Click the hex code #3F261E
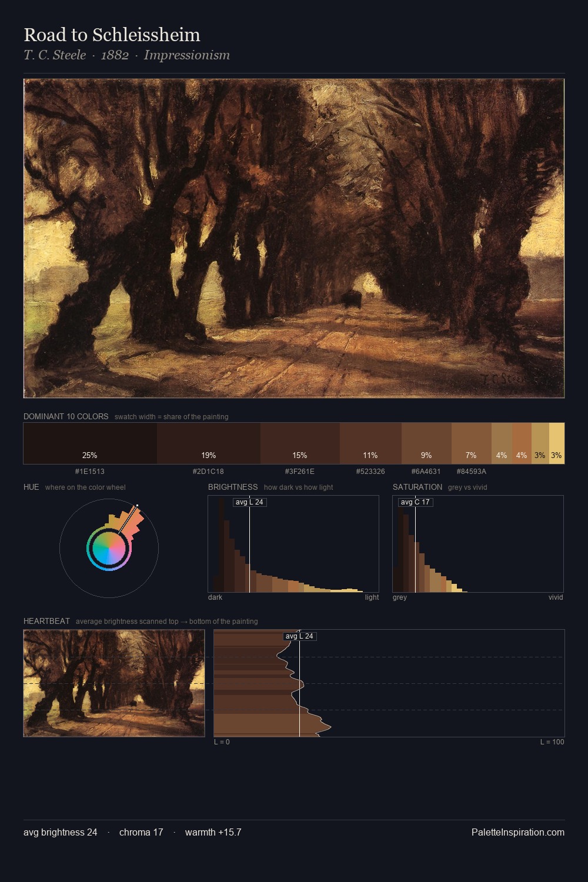 click(x=300, y=472)
